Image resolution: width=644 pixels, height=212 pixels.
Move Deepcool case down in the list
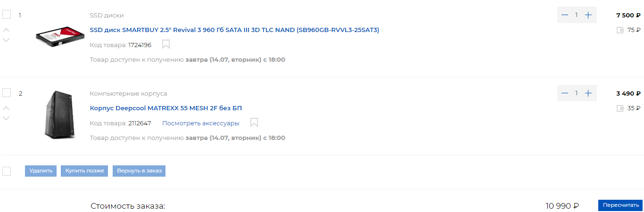(6, 118)
